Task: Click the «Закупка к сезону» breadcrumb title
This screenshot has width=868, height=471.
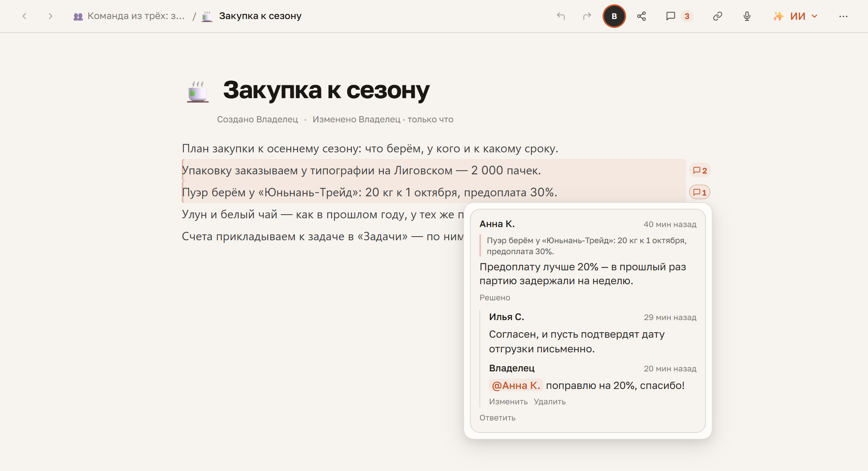Action: pyautogui.click(x=260, y=16)
